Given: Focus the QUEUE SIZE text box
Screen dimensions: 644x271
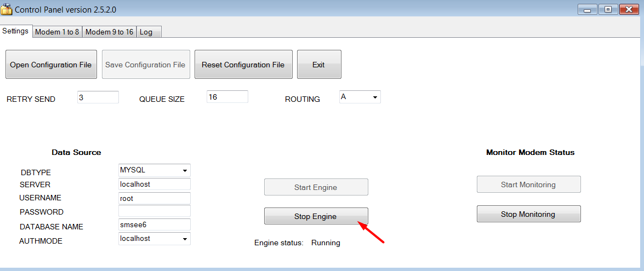Looking at the screenshot, I should pos(227,96).
